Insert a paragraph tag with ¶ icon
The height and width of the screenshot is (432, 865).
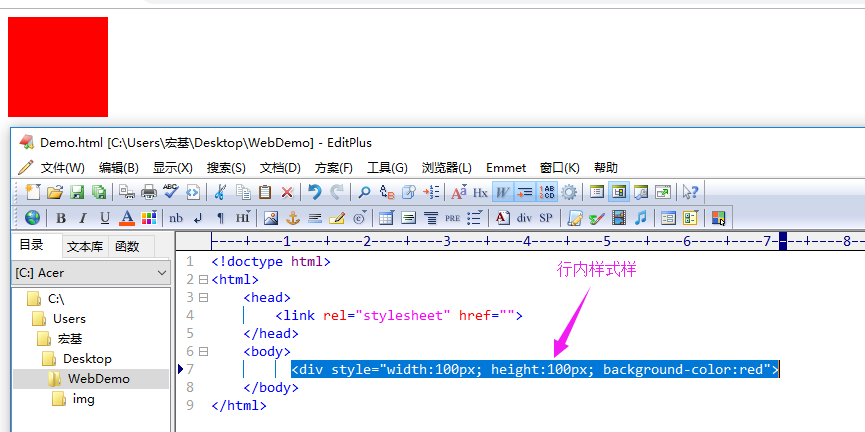221,218
